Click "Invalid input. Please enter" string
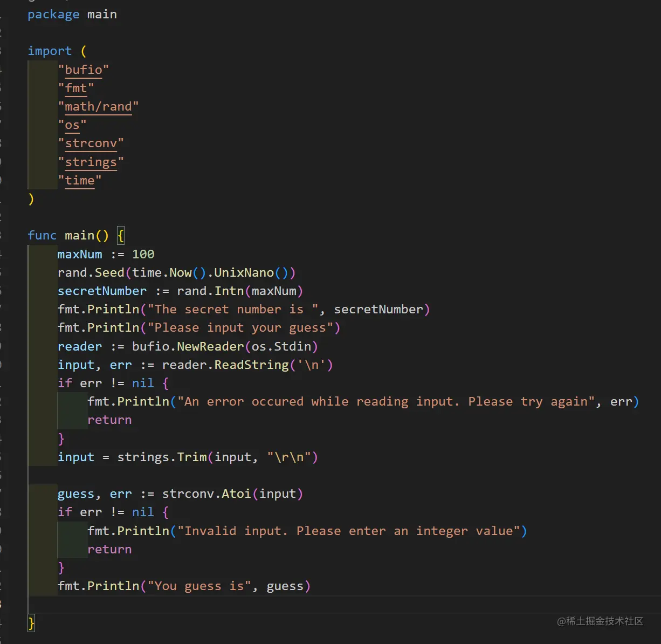The height and width of the screenshot is (644, 661). [x=349, y=531]
